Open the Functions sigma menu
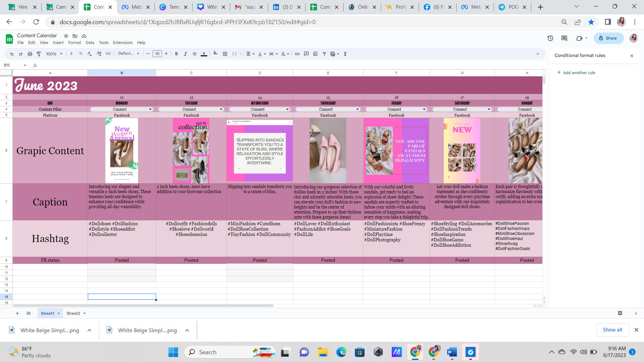This screenshot has width=644, height=362. (x=345, y=54)
